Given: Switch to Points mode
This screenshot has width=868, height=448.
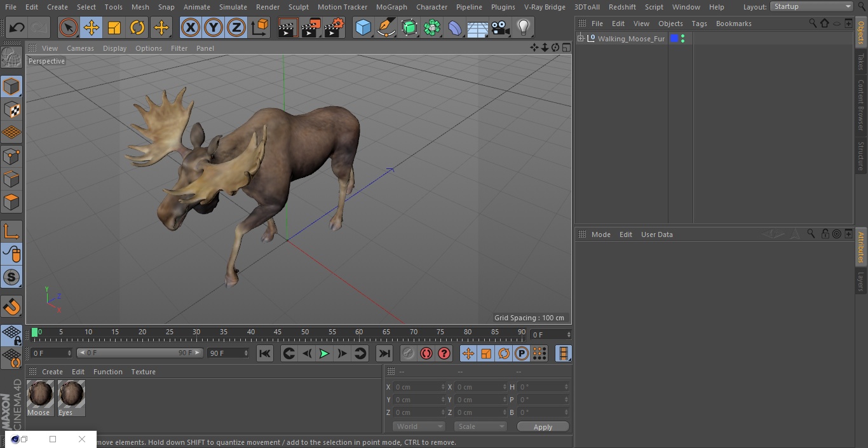Looking at the screenshot, I should click(x=11, y=156).
